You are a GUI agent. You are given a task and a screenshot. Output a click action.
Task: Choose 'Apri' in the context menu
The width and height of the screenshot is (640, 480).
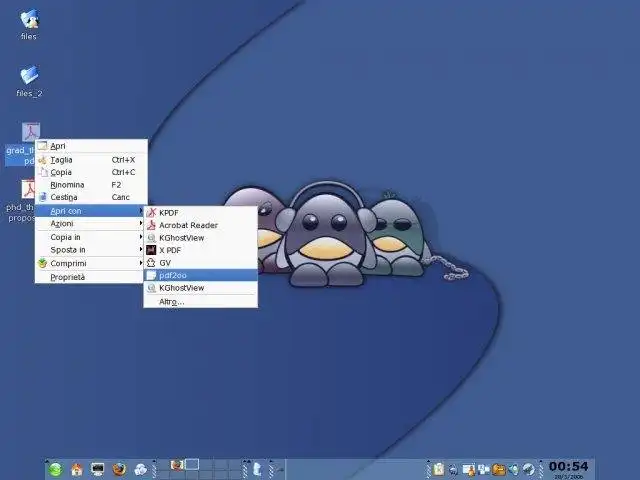click(x=91, y=146)
